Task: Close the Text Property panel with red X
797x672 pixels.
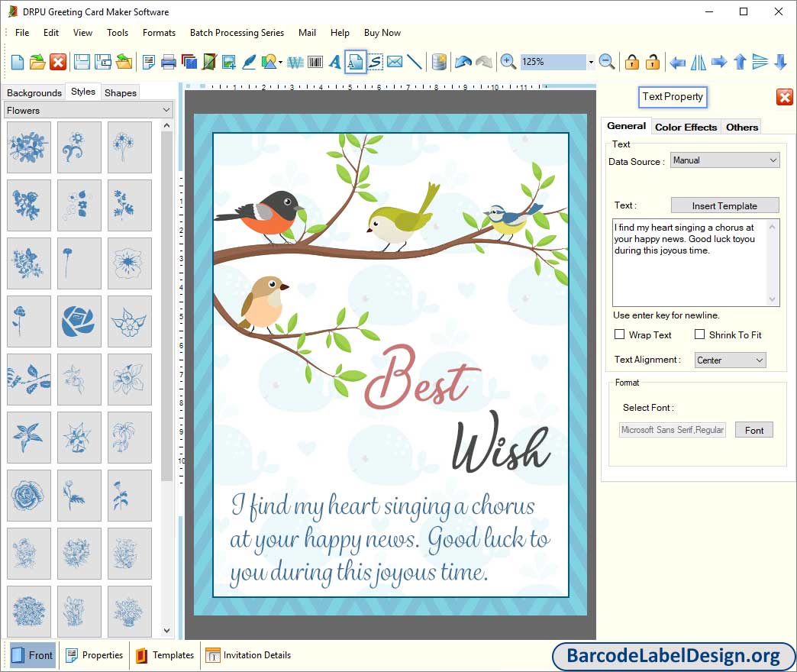Action: [x=784, y=97]
